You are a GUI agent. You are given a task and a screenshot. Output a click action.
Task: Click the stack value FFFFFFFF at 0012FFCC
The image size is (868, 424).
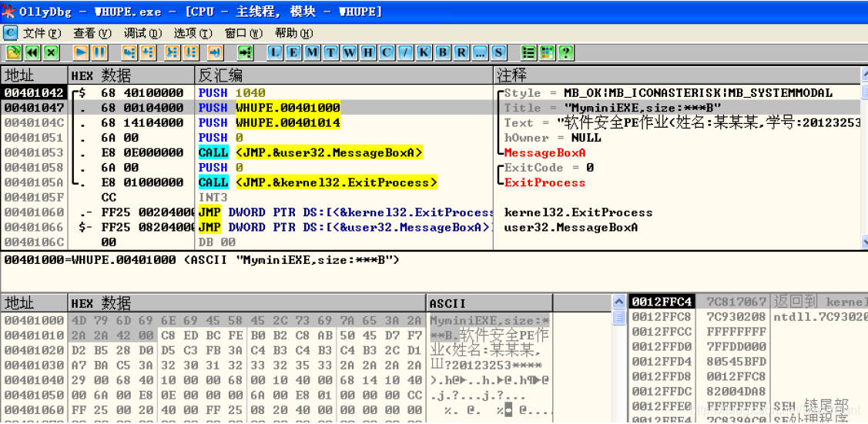click(x=736, y=332)
